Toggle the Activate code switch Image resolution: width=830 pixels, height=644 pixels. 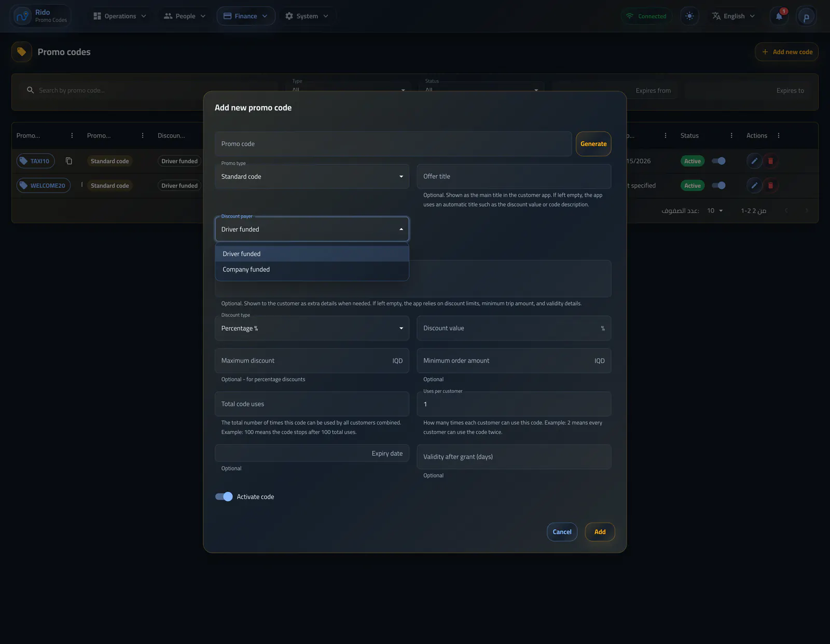pos(224,497)
